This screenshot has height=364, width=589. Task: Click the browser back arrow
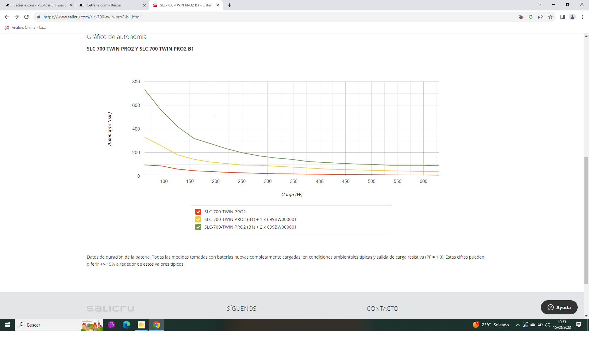(x=7, y=17)
